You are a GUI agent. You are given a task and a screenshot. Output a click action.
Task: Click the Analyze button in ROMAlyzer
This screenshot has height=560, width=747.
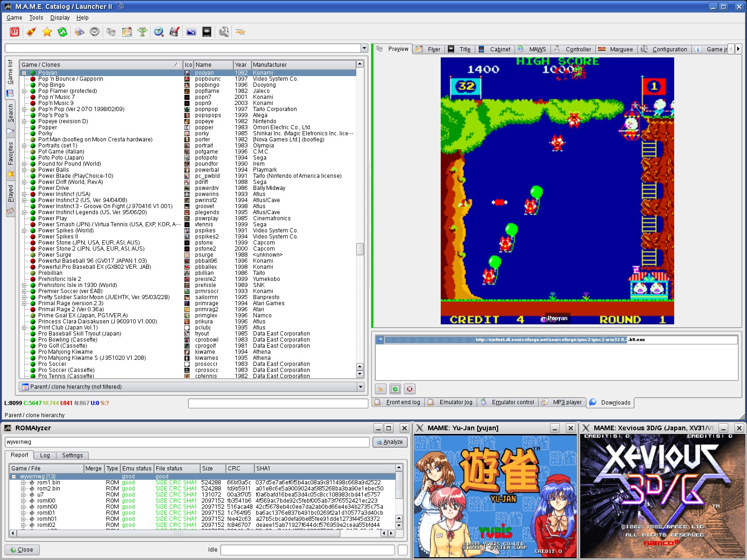(x=390, y=442)
